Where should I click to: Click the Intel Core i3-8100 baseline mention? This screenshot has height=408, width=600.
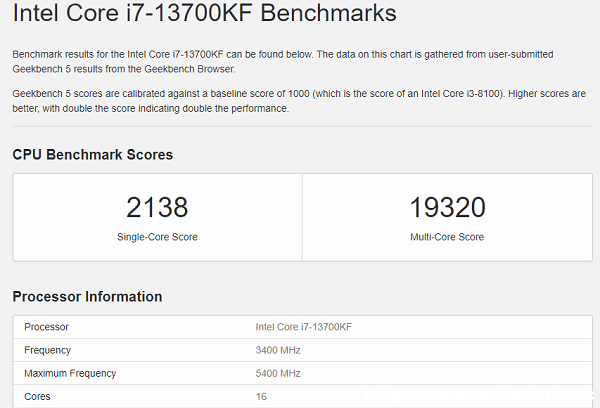coord(461,94)
